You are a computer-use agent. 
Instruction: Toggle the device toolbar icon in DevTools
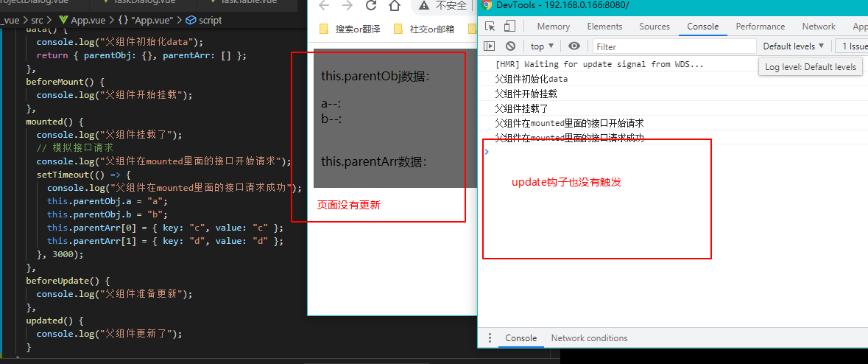pos(509,27)
